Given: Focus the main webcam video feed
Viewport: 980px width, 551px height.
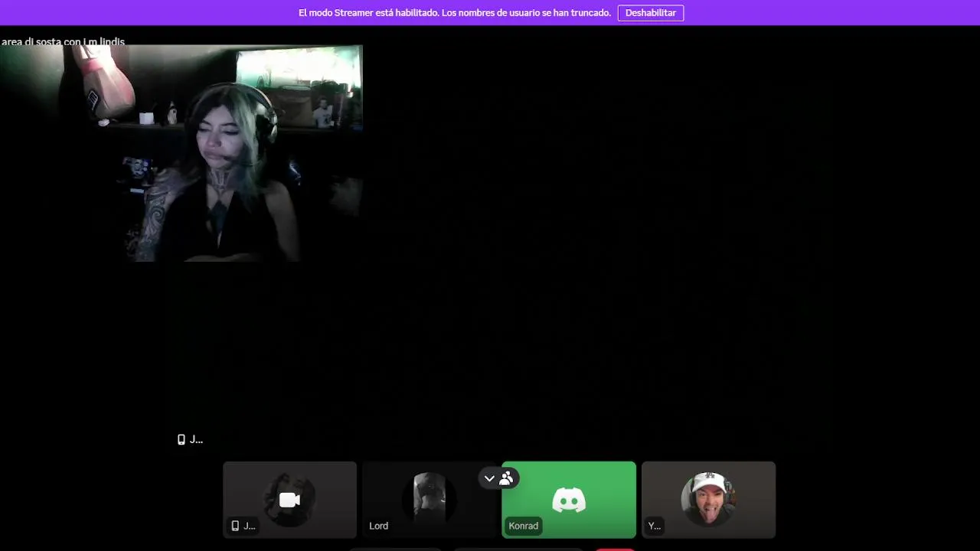Looking at the screenshot, I should pos(181,153).
